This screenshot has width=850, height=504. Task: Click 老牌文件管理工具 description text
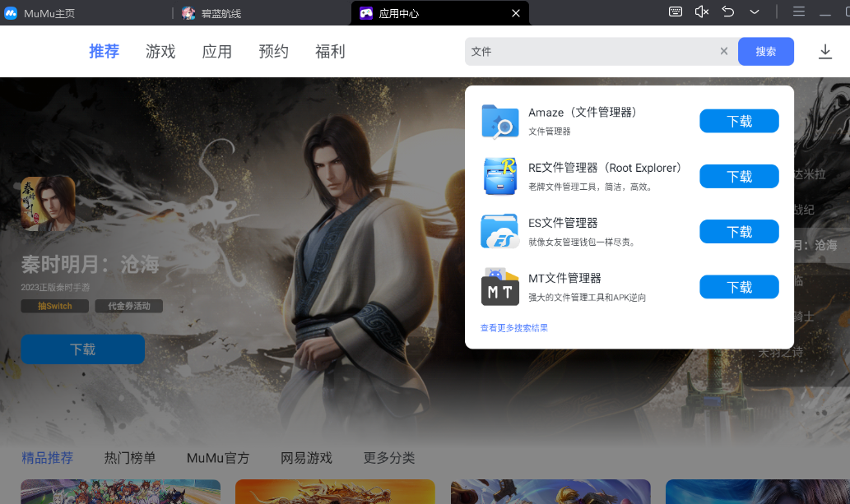click(x=590, y=187)
